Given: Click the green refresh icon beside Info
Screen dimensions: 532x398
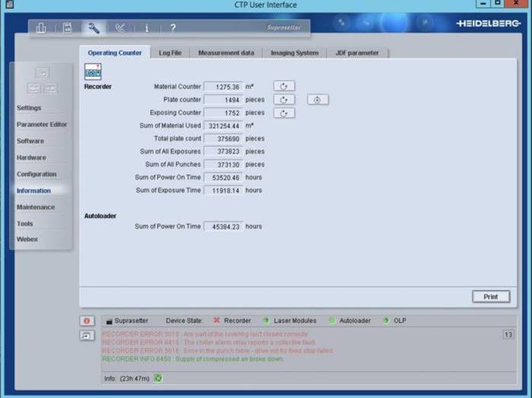Looking at the screenshot, I should coord(159,379).
